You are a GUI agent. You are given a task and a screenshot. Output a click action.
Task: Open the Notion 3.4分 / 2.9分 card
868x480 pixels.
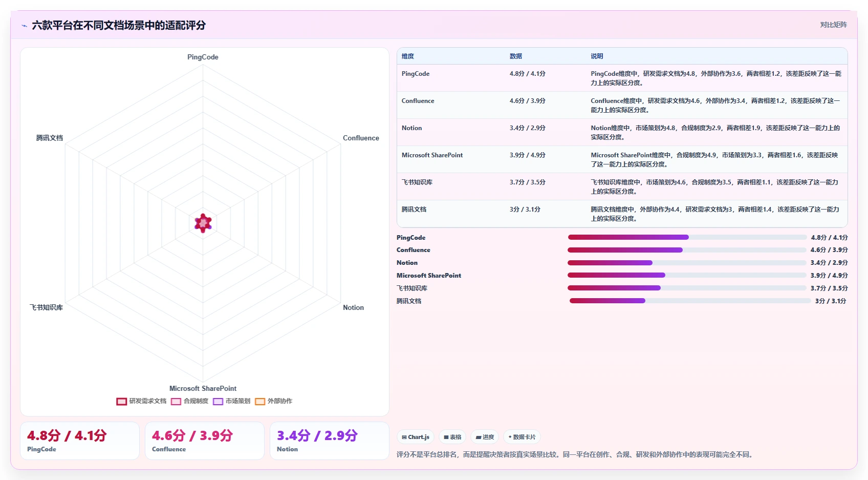[330, 441]
